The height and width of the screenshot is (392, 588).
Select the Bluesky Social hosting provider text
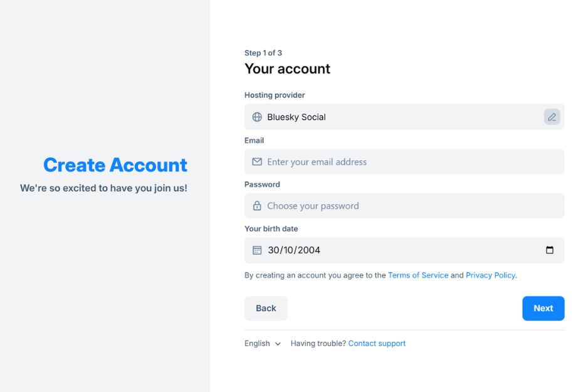click(x=297, y=117)
